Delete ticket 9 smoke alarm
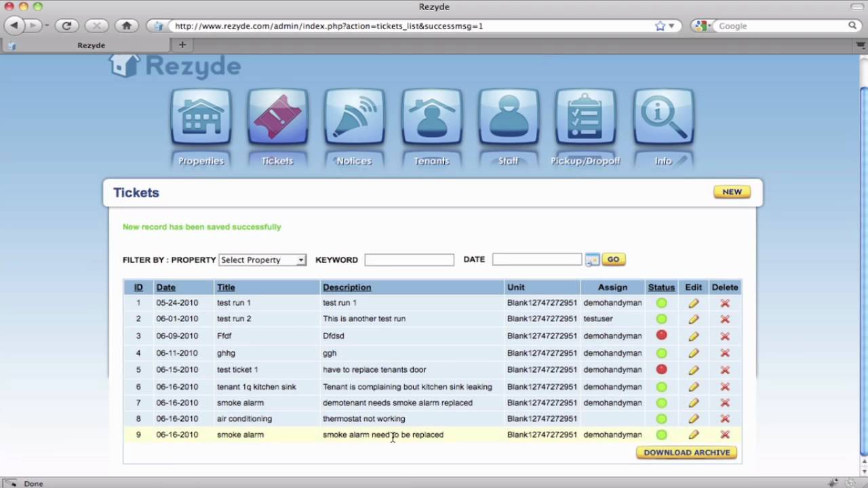 [x=725, y=435]
